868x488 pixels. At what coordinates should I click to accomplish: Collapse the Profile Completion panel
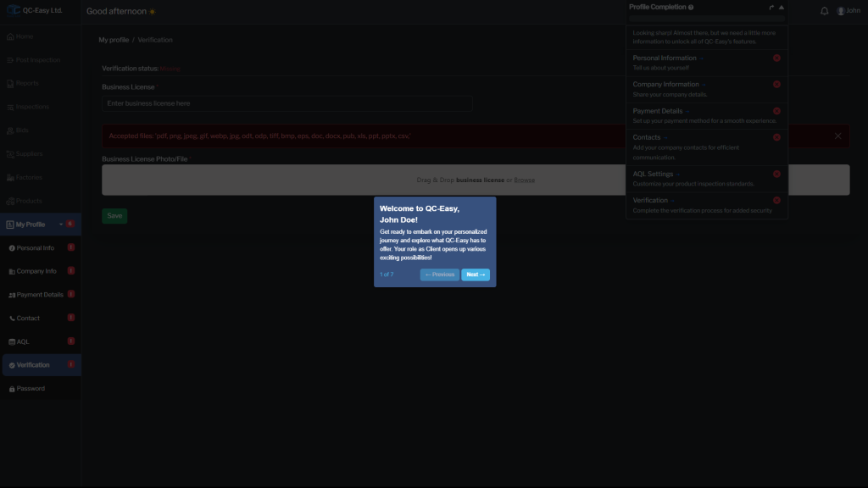point(782,8)
